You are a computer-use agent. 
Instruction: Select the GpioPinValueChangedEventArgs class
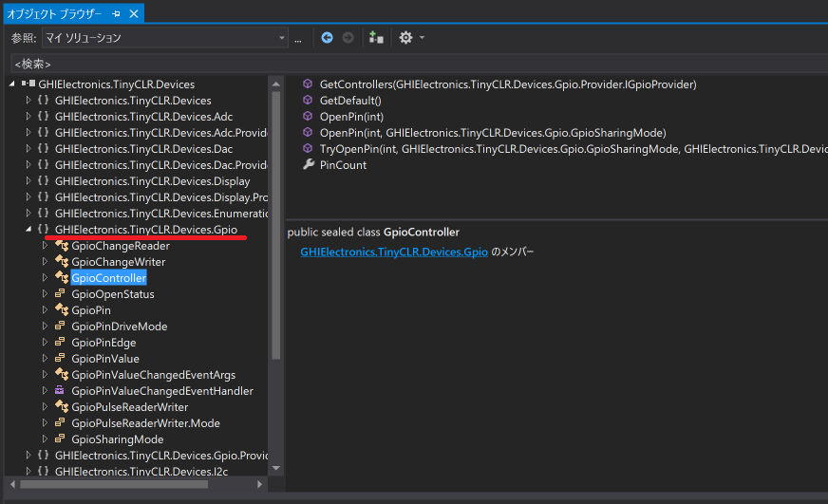click(154, 375)
